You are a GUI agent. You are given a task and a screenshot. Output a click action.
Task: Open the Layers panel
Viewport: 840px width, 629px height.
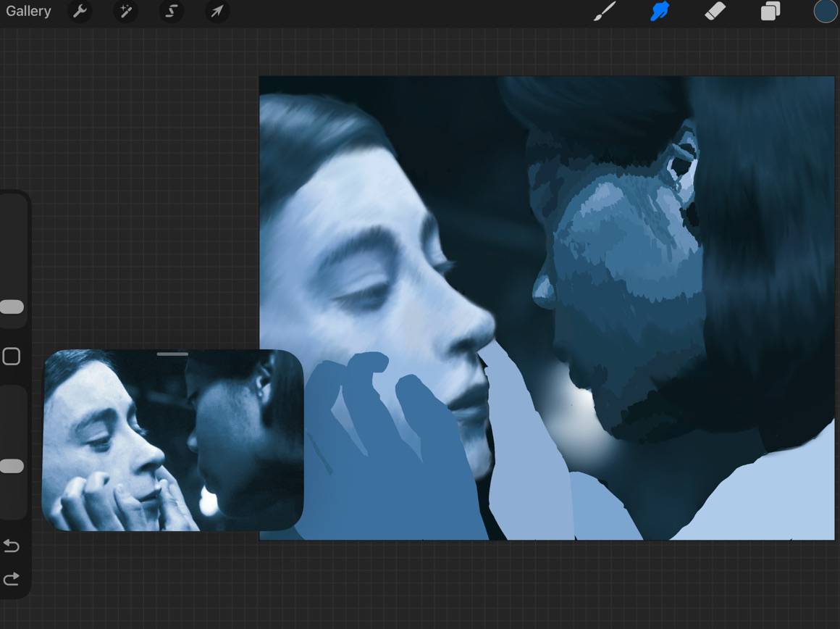point(770,12)
